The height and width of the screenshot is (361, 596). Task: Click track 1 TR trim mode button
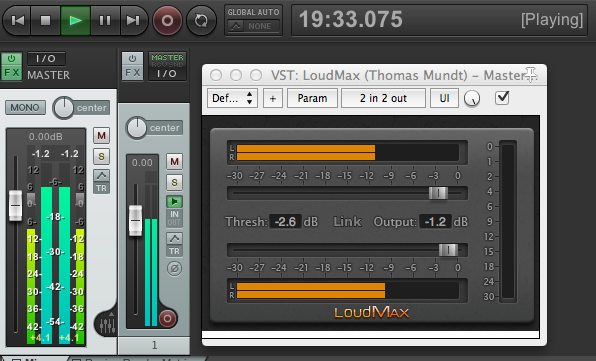174,251
